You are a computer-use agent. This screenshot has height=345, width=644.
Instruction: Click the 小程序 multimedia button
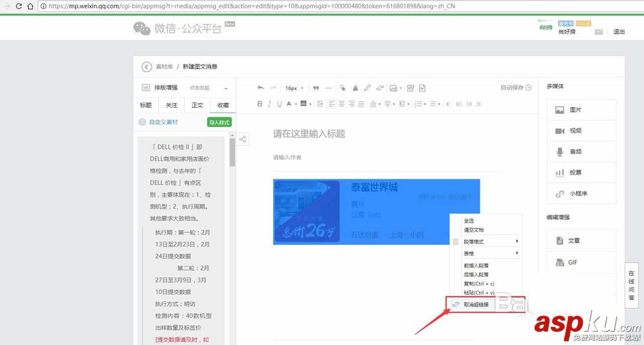(x=581, y=193)
